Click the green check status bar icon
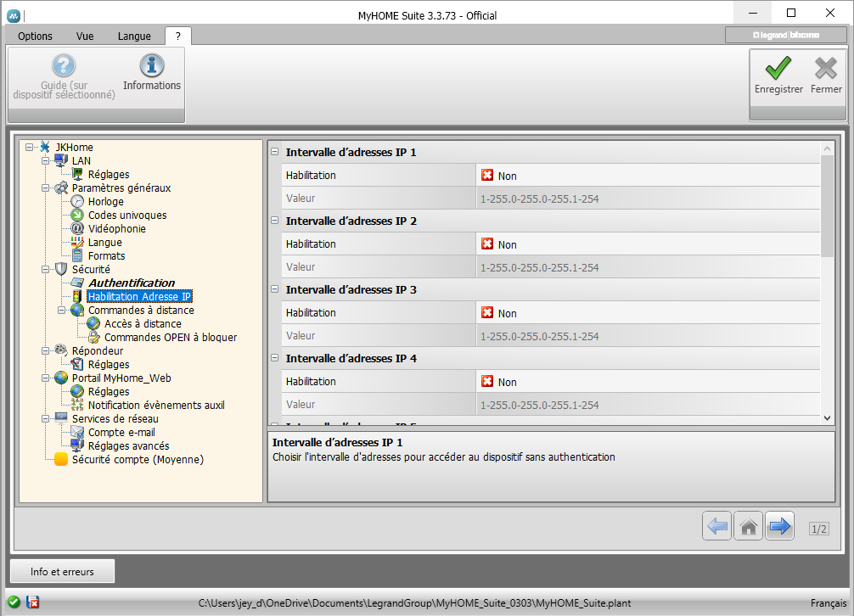 point(14,602)
